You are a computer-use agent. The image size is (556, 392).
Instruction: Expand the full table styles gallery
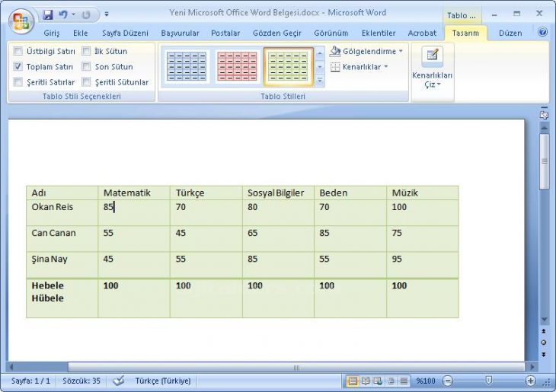pos(319,81)
